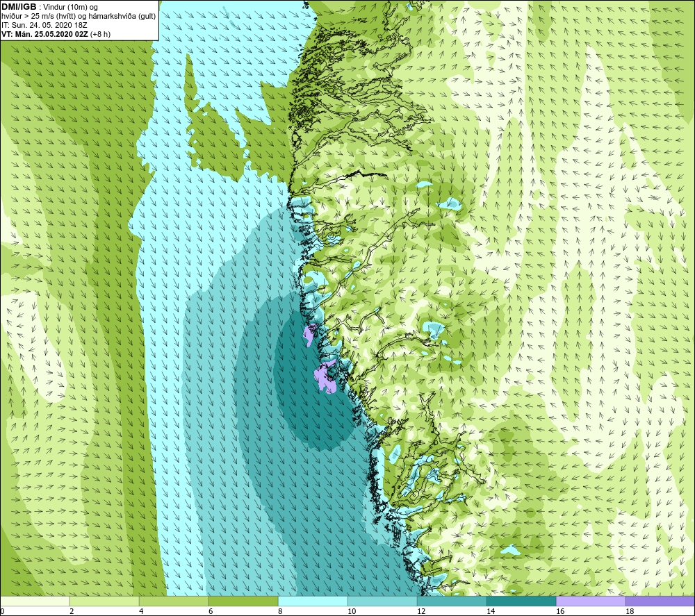This screenshot has width=695, height=616.
Task: Click the legend value label '4'
Action: 141,611
